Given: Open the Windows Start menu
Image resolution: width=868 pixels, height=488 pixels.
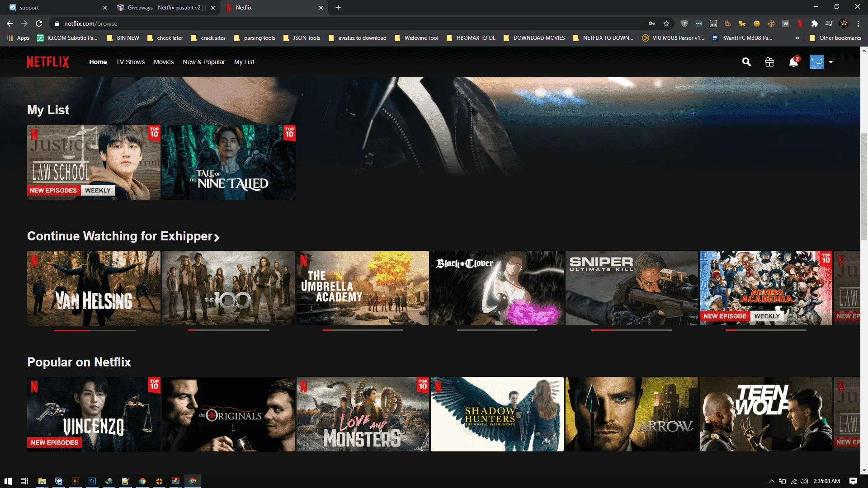Looking at the screenshot, I should [x=8, y=481].
